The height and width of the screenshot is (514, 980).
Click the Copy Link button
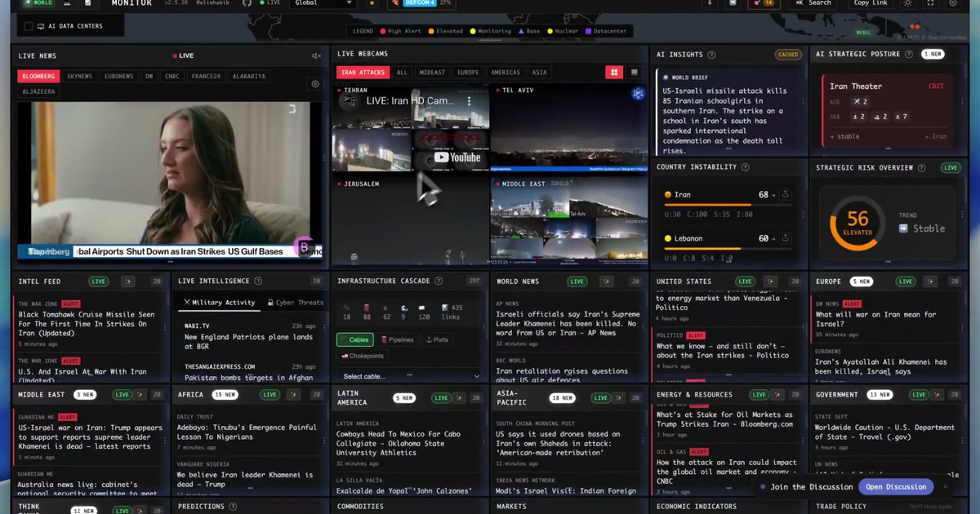pos(871,3)
